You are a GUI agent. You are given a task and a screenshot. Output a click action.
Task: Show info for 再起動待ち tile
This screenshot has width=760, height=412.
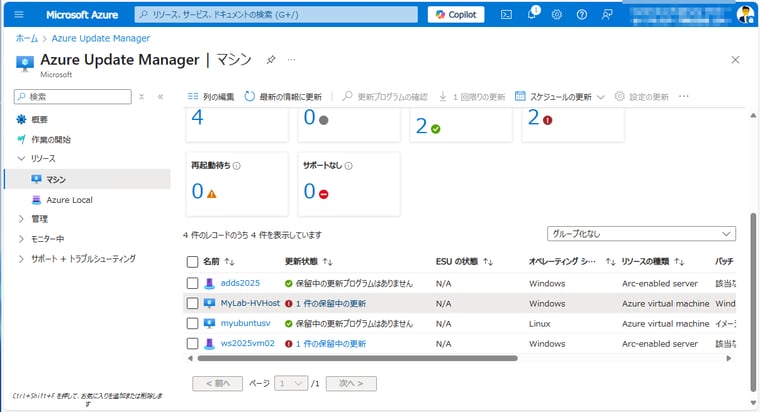click(237, 166)
